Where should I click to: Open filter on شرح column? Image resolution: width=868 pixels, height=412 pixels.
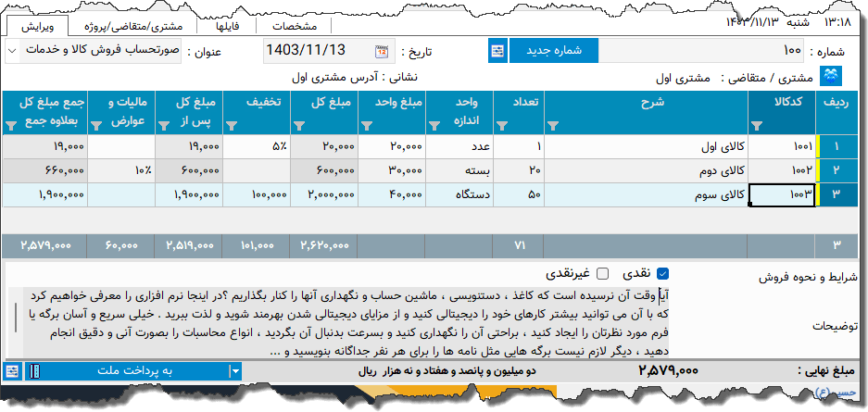[553, 127]
